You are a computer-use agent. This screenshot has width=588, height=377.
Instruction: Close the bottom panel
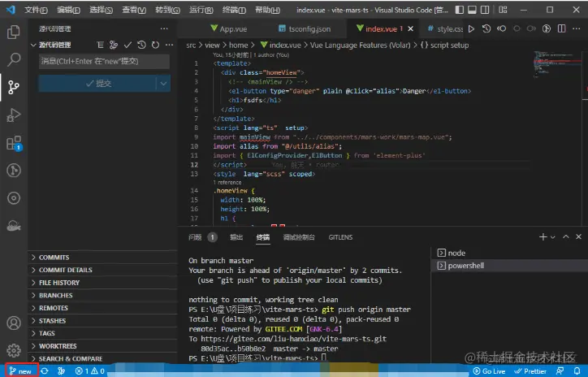578,236
